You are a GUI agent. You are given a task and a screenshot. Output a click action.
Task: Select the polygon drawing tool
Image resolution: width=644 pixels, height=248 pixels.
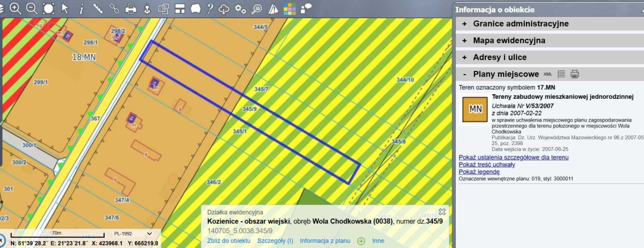[x=196, y=8]
